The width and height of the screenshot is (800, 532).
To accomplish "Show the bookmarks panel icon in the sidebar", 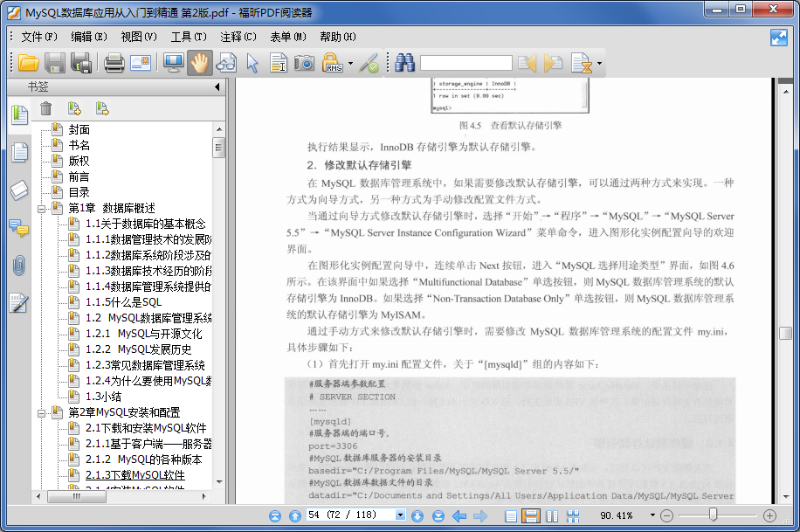I will (19, 114).
